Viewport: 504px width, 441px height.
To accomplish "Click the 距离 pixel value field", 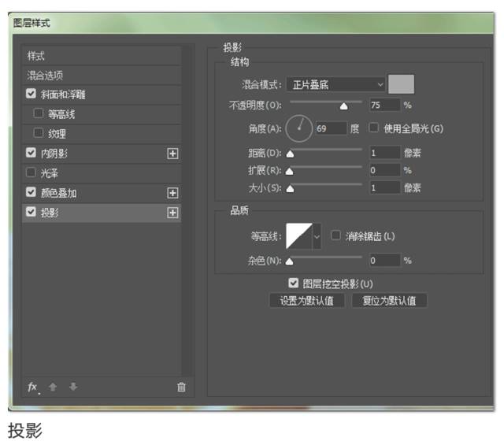I will [x=385, y=153].
